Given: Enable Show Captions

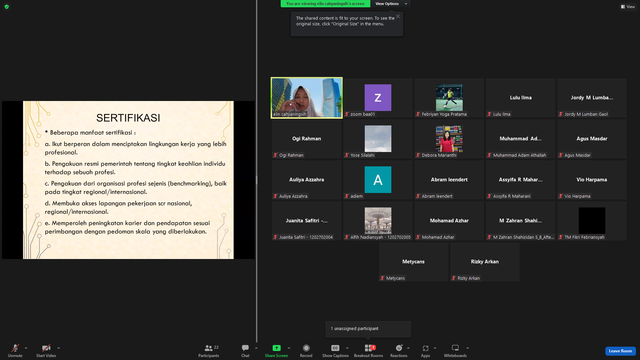Looking at the screenshot, I should pos(335,350).
